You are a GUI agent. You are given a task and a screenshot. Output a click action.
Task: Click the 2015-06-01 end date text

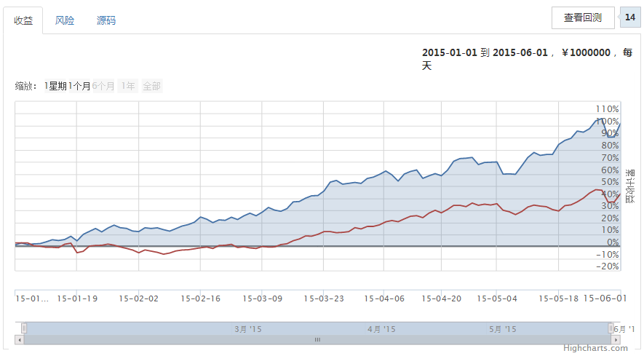(520, 52)
